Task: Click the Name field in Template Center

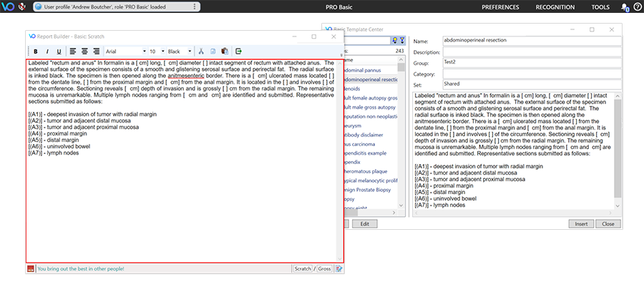Action: (x=532, y=41)
